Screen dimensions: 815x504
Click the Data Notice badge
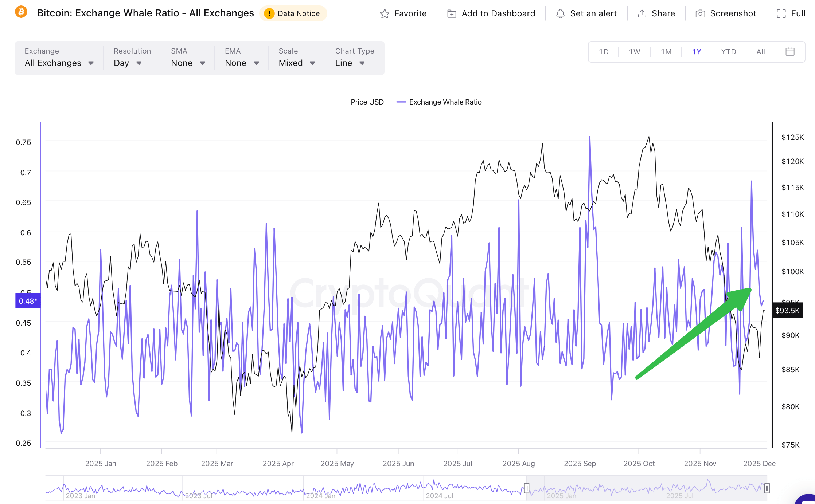click(293, 13)
